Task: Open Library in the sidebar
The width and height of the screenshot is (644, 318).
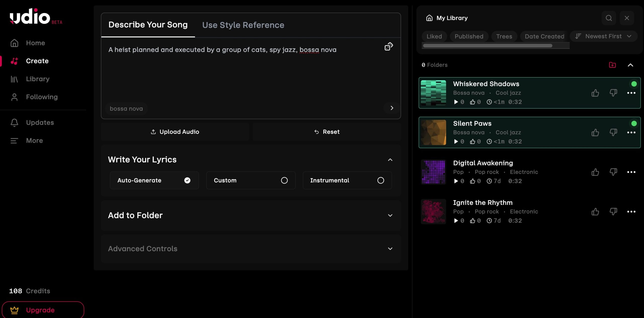Action: [x=38, y=79]
